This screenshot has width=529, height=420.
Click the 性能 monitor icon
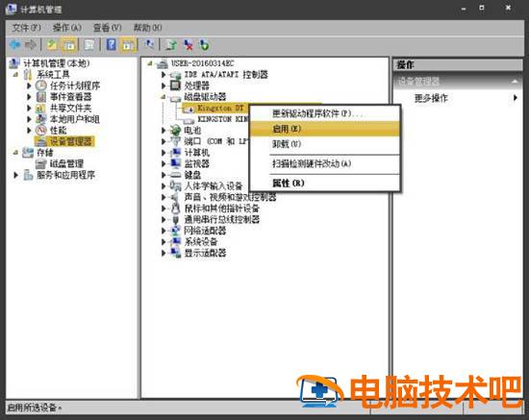click(x=41, y=130)
